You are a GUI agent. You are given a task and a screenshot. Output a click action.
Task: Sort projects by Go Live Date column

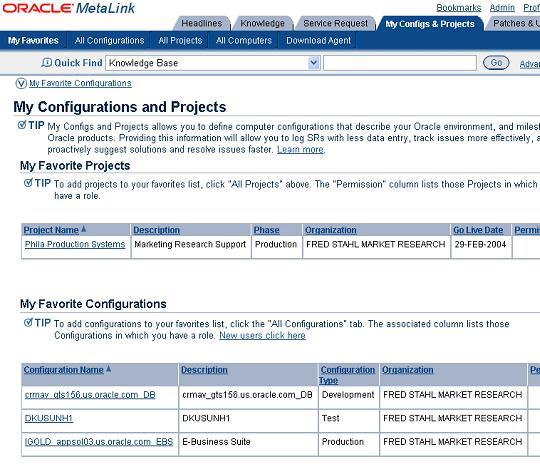[x=478, y=230]
